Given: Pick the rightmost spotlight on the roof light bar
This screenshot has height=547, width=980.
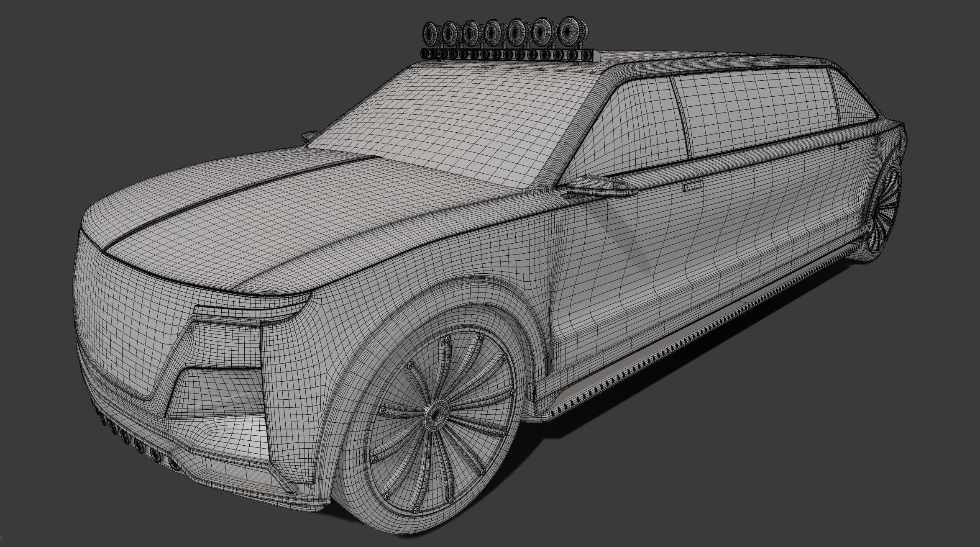Looking at the screenshot, I should 573,31.
